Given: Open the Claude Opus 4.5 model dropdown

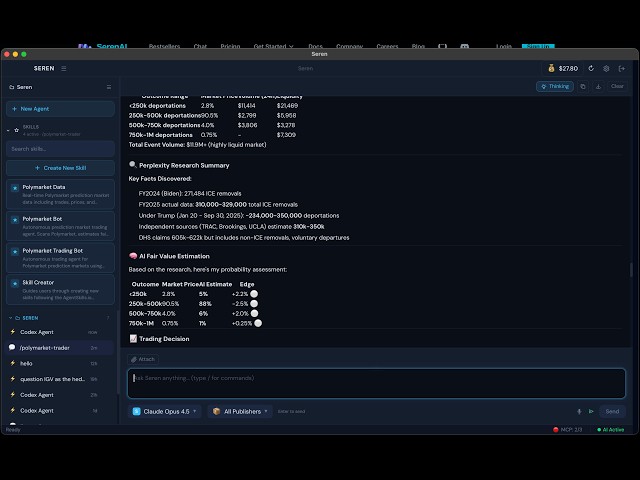Looking at the screenshot, I should (165, 411).
